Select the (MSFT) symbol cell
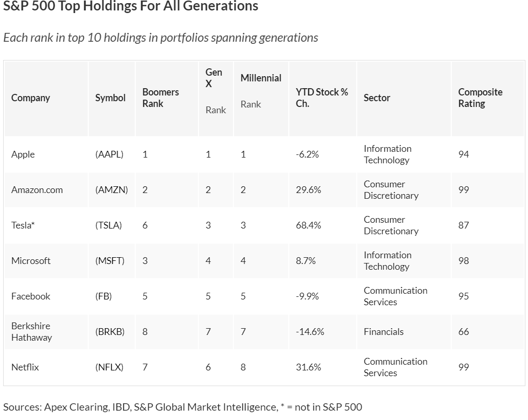Screen dimensions: 528x420 click(x=110, y=261)
